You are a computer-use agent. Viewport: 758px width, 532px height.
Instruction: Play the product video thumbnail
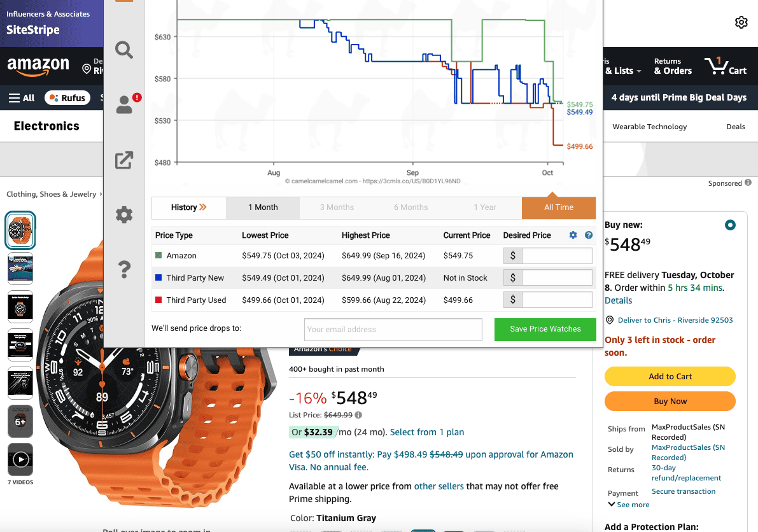pos(20,459)
